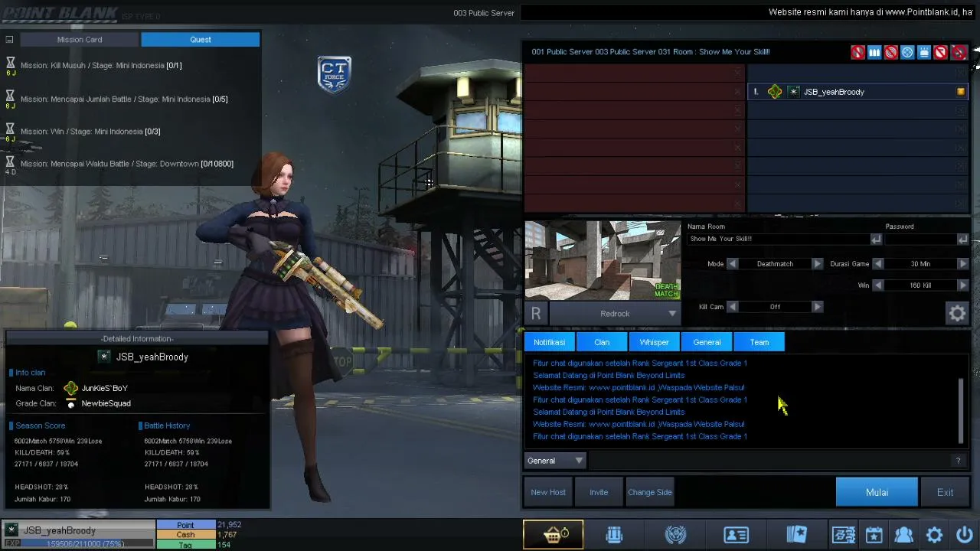Click the Change Side button

coord(650,492)
